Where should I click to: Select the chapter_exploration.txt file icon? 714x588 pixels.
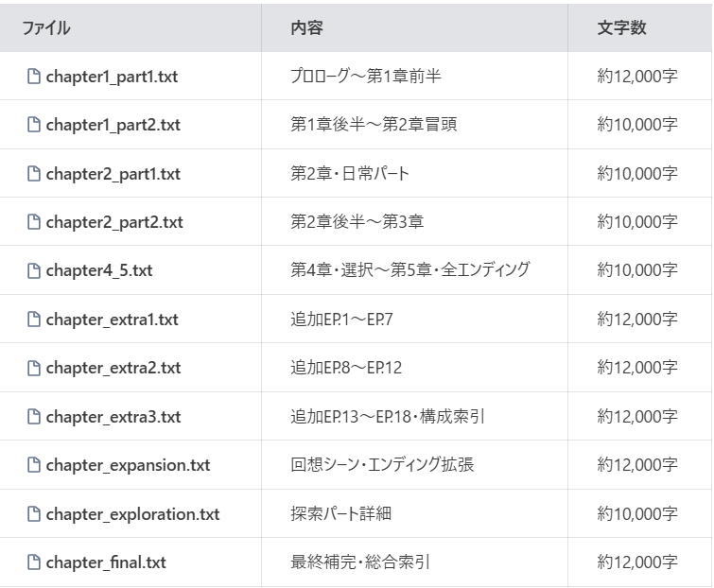pyautogui.click(x=34, y=514)
